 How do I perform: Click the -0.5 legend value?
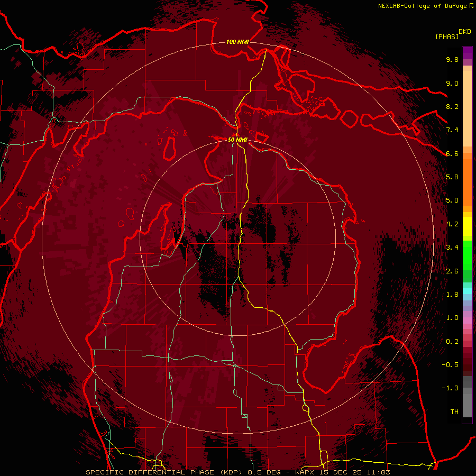[450, 365]
